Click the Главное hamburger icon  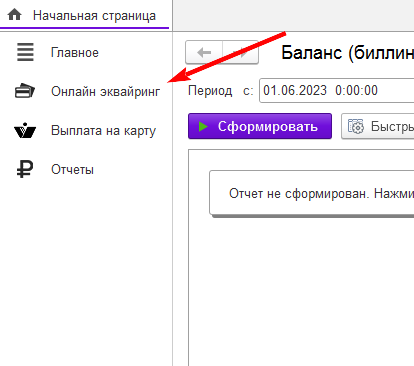coord(25,52)
